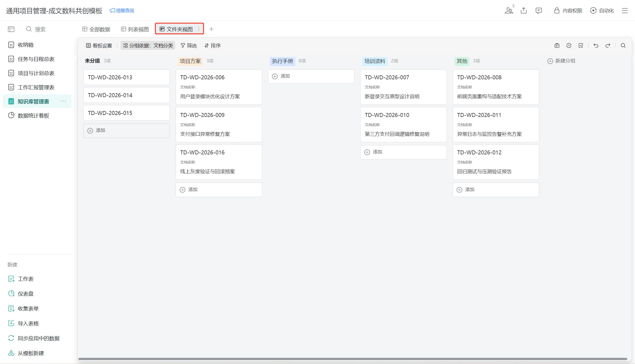635x364 pixels.
Task: Open the 筛选 filter tool
Action: coord(189,46)
